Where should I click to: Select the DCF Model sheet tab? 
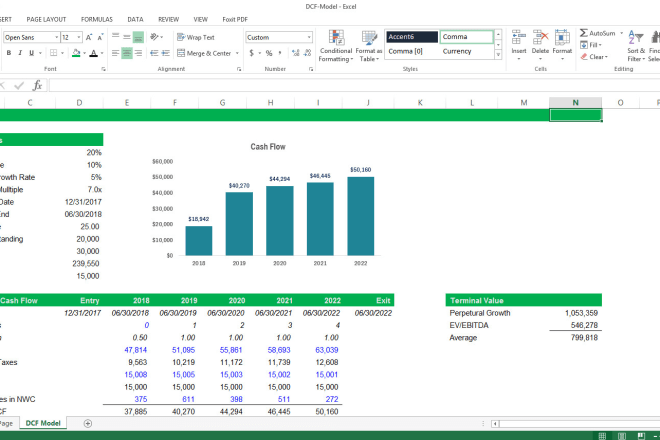43,423
